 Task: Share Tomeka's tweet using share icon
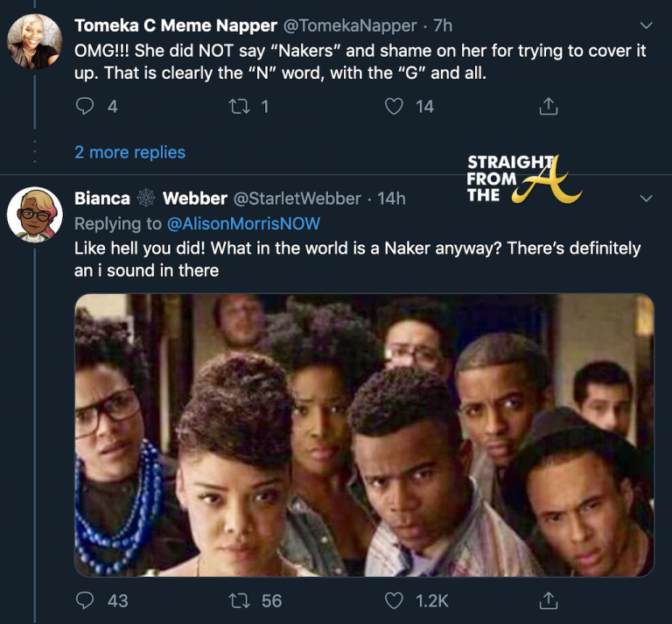[x=549, y=107]
